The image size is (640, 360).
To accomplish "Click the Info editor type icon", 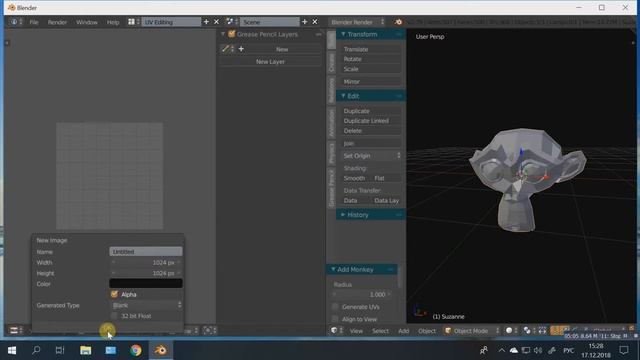I will point(14,22).
